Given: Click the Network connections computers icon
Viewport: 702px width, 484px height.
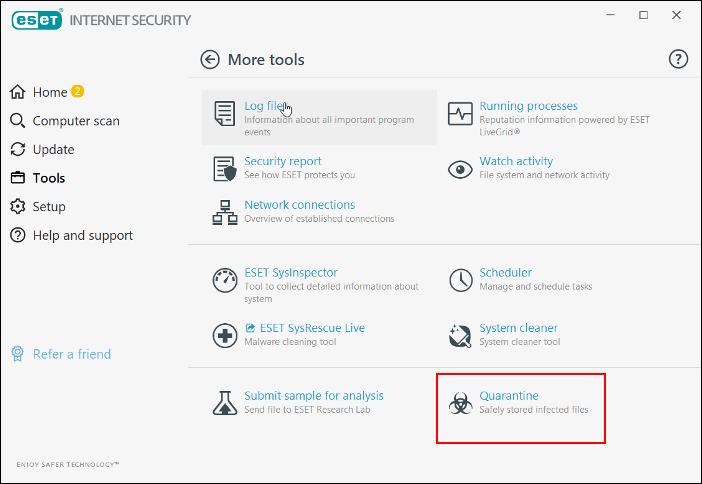Looking at the screenshot, I should tap(224, 212).
